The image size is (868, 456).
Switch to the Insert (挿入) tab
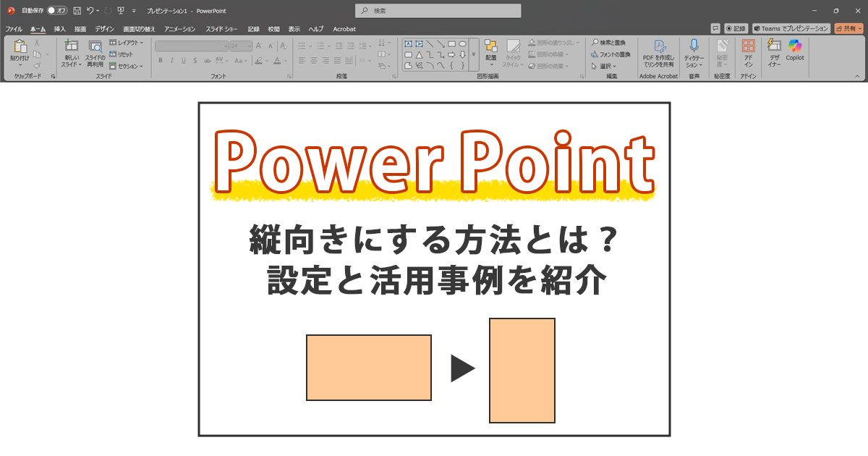59,29
